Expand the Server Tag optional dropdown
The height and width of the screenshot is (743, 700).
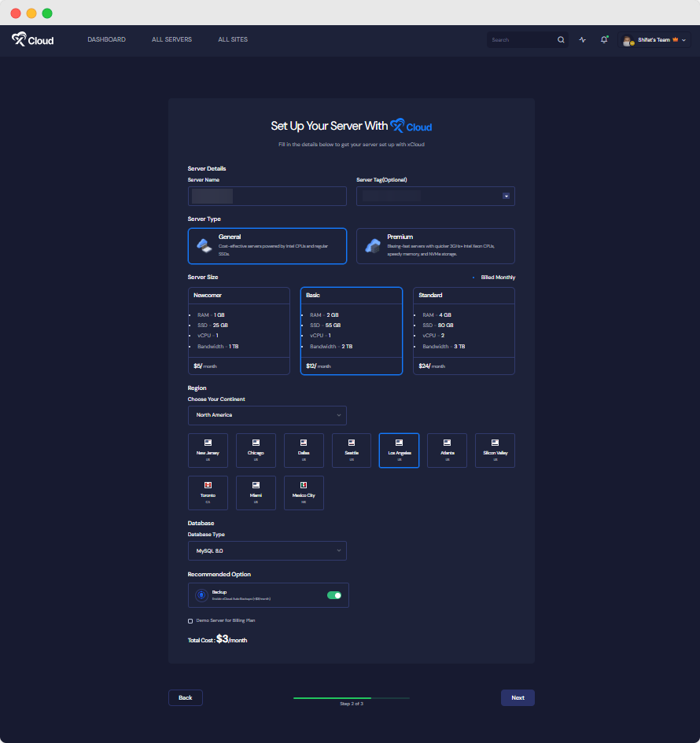(x=506, y=196)
